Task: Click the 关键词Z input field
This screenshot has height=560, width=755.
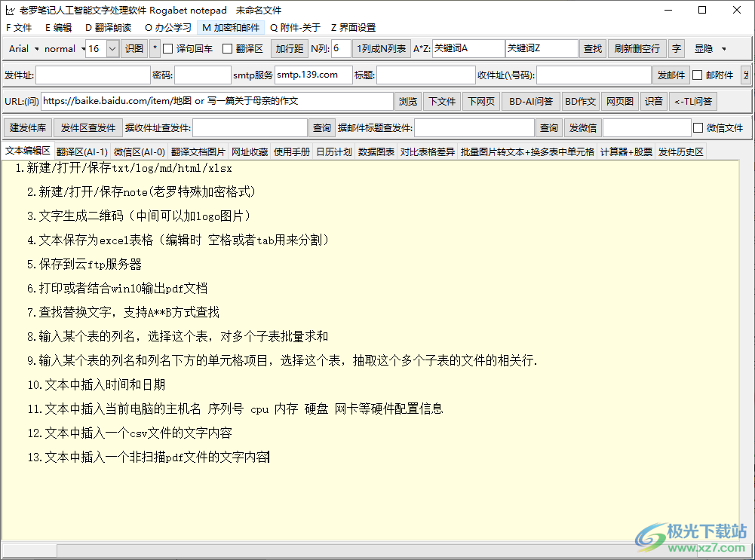Action: tap(542, 48)
